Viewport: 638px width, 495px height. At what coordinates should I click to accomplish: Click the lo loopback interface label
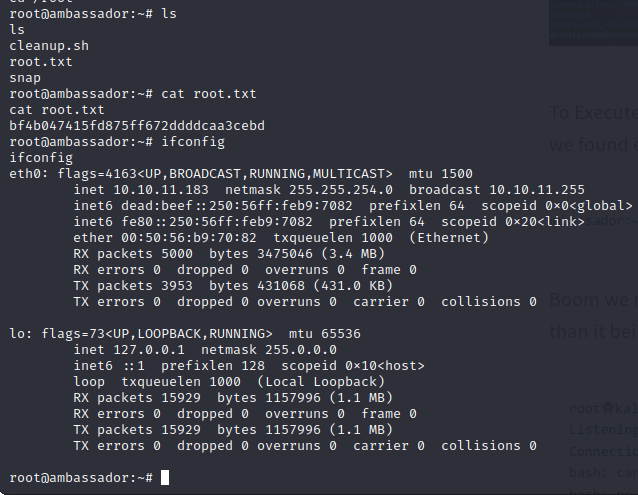[21, 334]
